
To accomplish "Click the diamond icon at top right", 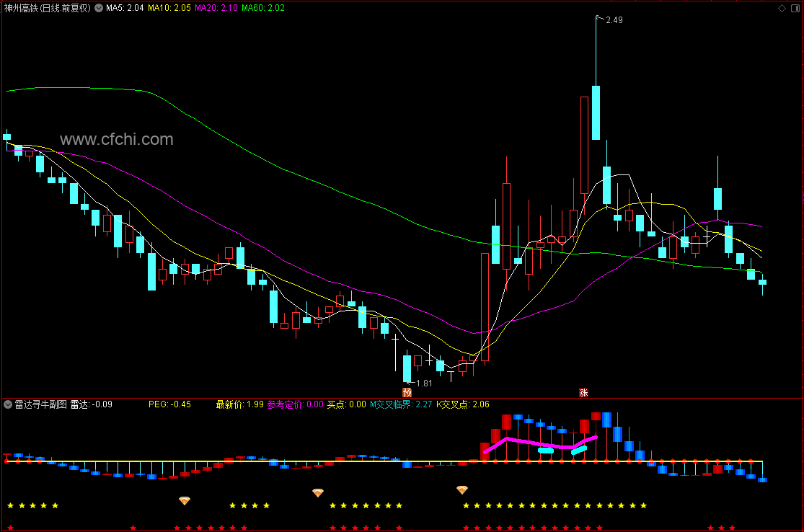I will (x=782, y=8).
